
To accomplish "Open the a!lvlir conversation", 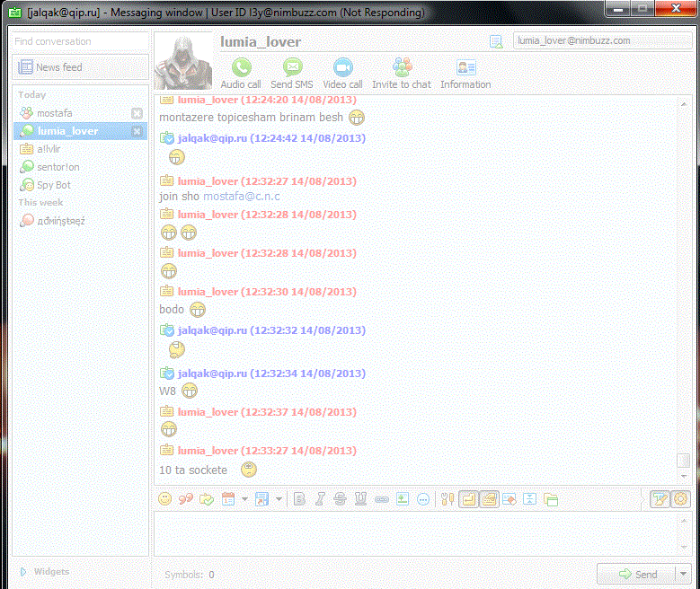I will click(80, 149).
